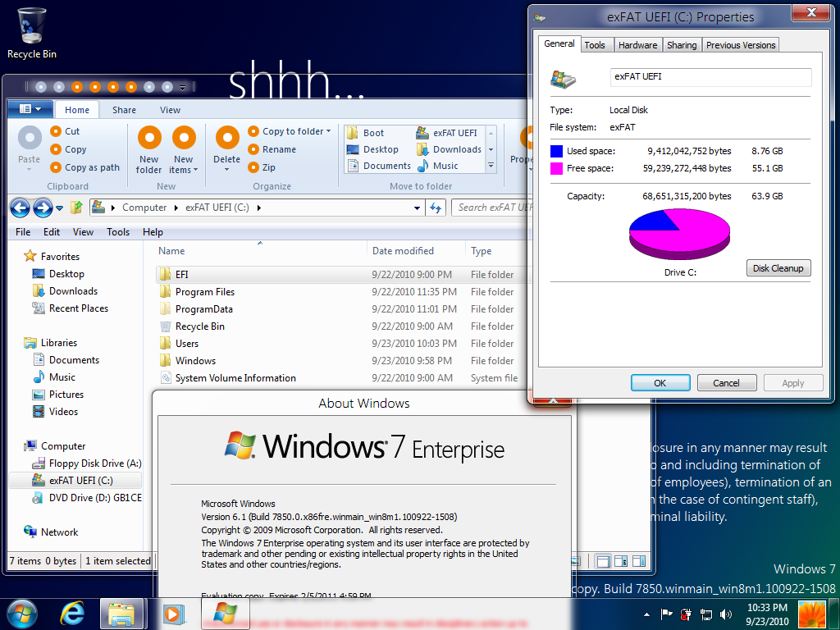Refresh the address bar location
The image size is (840, 630).
[x=436, y=208]
